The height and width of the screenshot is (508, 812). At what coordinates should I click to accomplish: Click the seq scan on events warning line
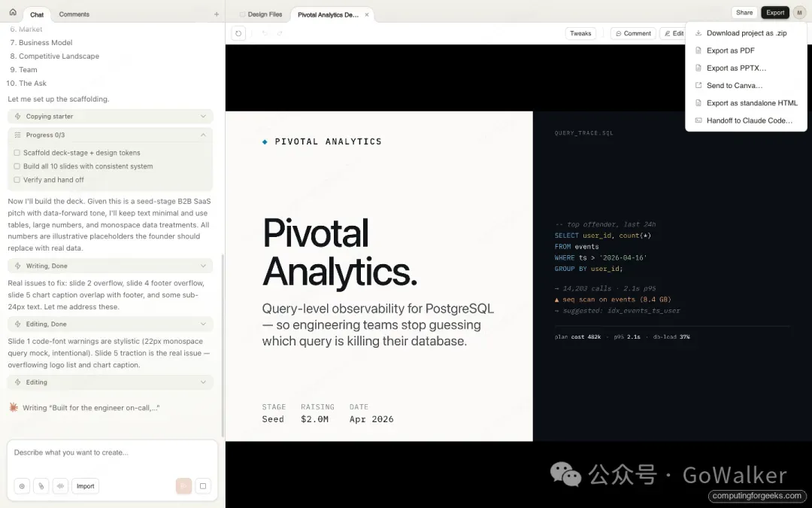pyautogui.click(x=613, y=300)
